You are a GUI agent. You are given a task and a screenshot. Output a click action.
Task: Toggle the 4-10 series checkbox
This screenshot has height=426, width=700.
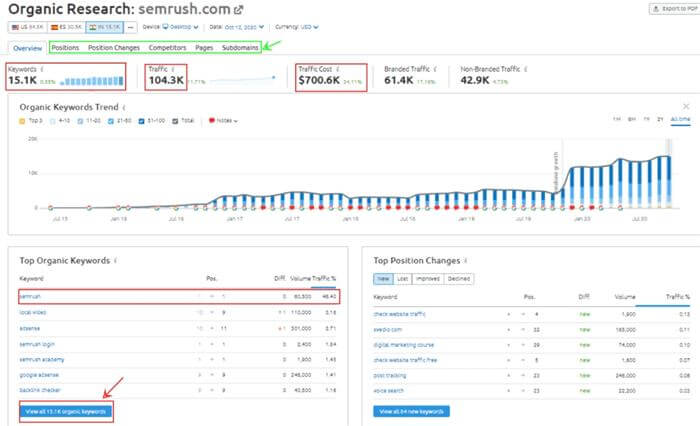53,121
